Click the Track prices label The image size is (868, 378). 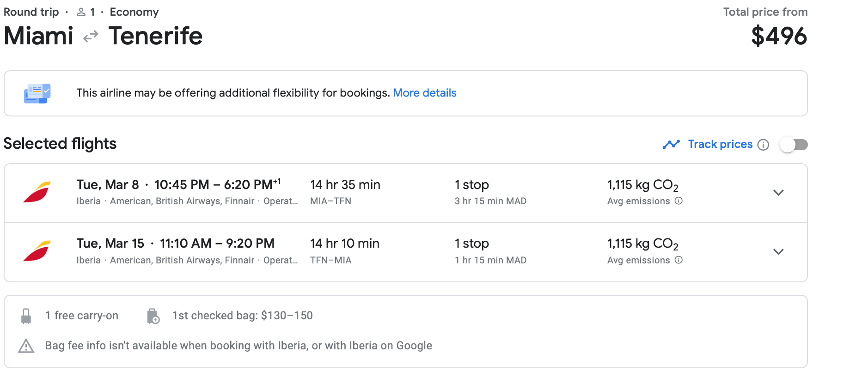720,144
